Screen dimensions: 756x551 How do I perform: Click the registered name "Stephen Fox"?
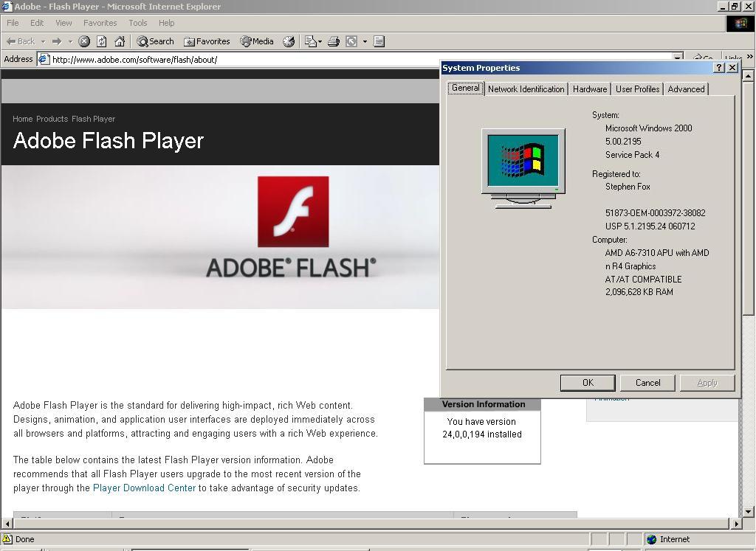tap(628, 187)
